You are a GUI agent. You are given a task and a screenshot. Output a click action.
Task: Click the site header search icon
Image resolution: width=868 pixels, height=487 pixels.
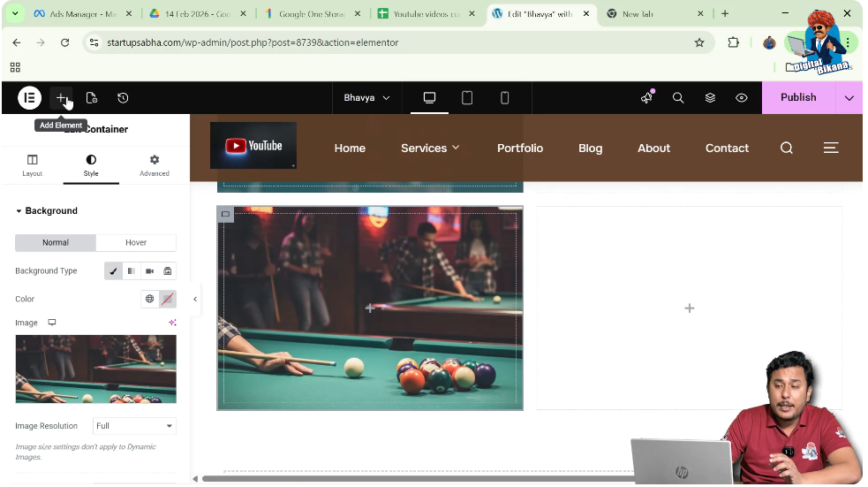click(x=787, y=148)
